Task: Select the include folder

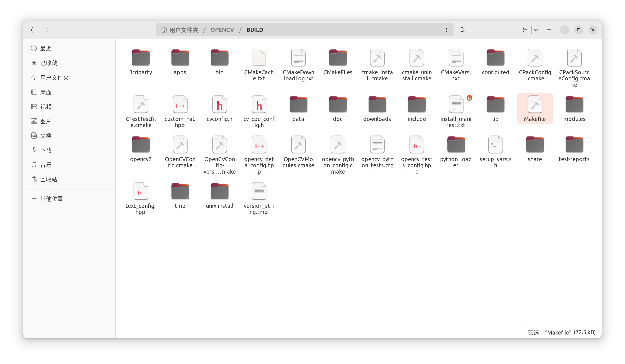Action: point(417,109)
